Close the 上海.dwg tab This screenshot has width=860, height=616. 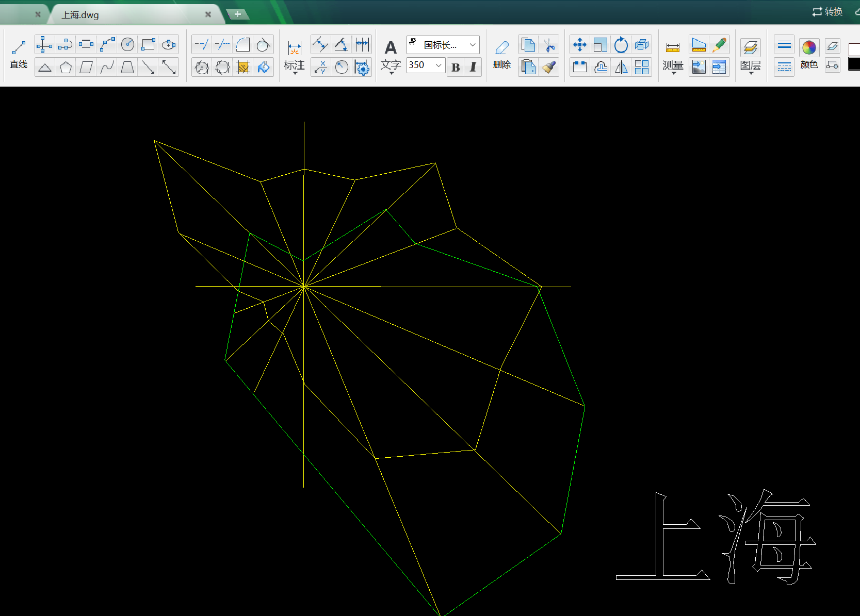click(x=208, y=14)
